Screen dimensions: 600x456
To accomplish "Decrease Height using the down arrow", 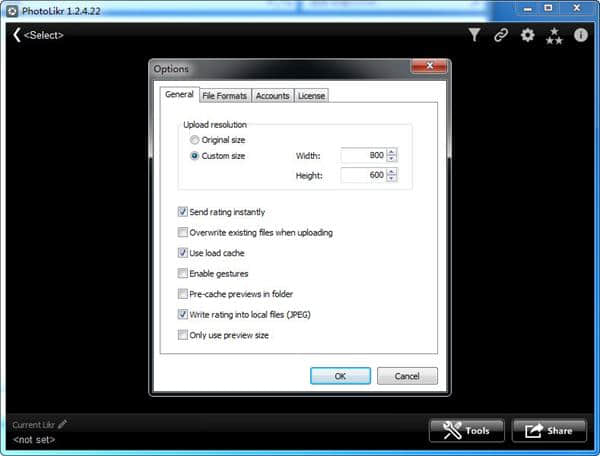I will [392, 179].
